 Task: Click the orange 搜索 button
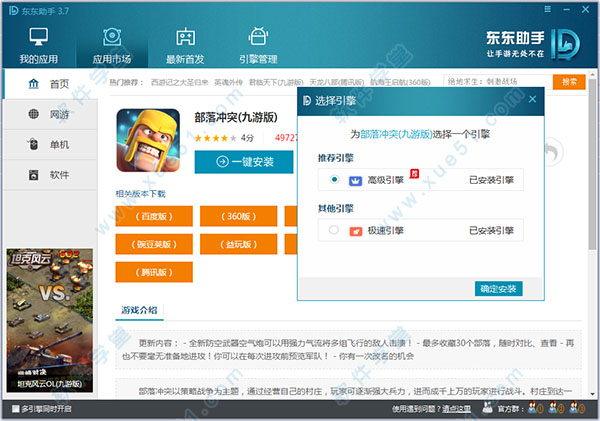click(569, 82)
